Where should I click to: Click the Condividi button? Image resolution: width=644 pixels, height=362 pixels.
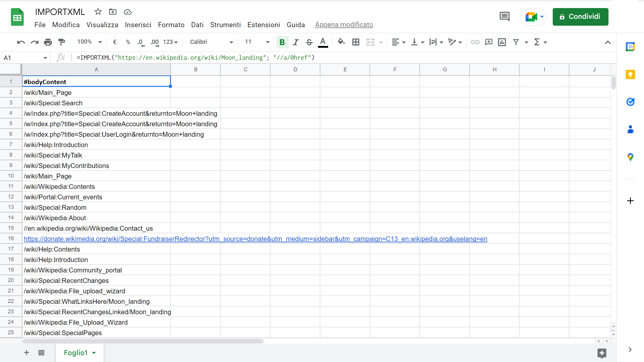[x=580, y=16]
